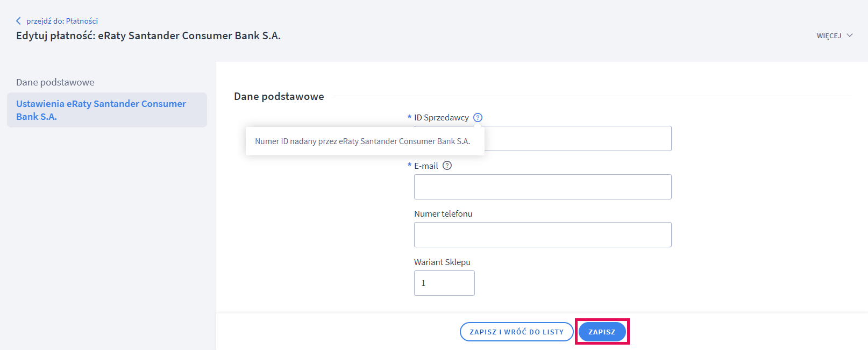Click the 'E-mail' field label
Screen dimensions: 868x350
pyautogui.click(x=426, y=166)
